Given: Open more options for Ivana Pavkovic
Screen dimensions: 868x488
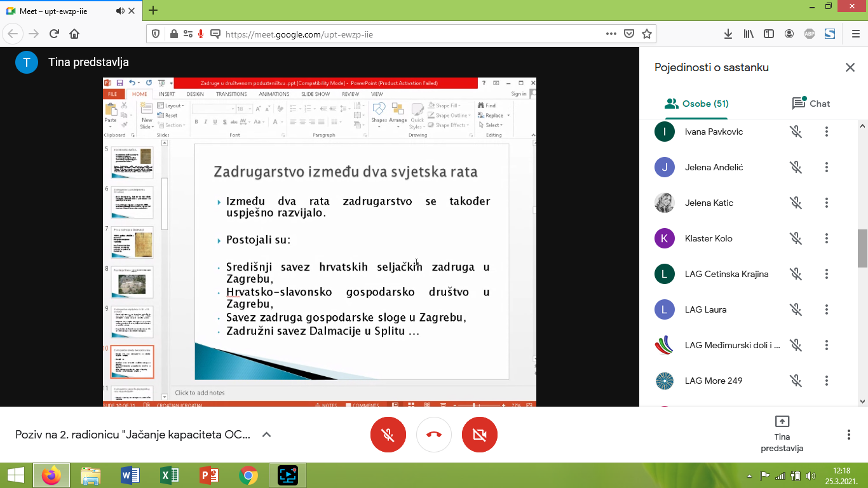Looking at the screenshot, I should coord(826,132).
